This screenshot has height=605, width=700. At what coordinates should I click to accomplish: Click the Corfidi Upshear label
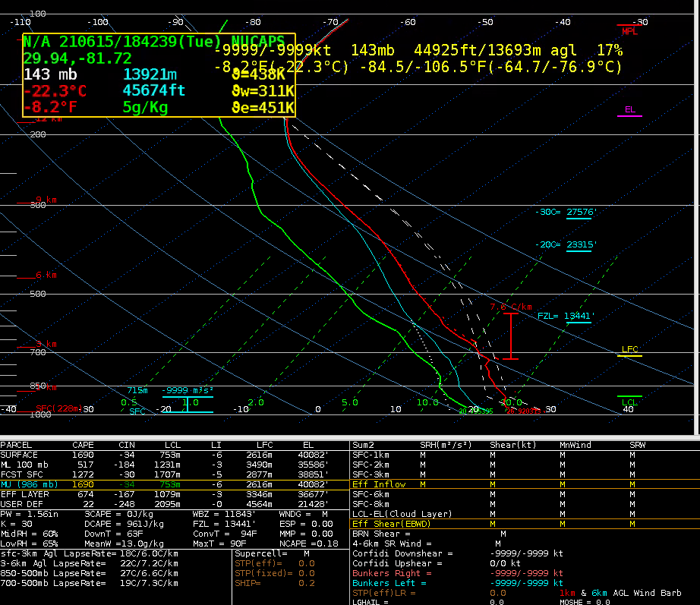click(x=397, y=563)
